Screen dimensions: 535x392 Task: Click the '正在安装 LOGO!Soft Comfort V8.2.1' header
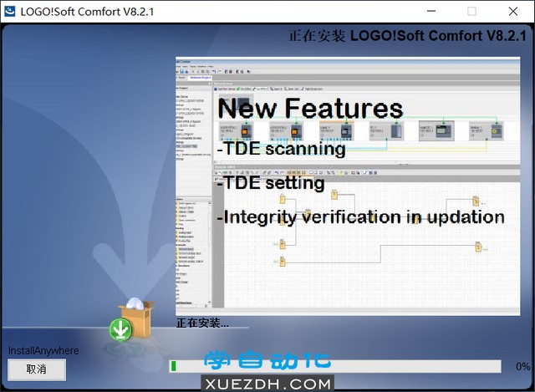click(x=408, y=35)
